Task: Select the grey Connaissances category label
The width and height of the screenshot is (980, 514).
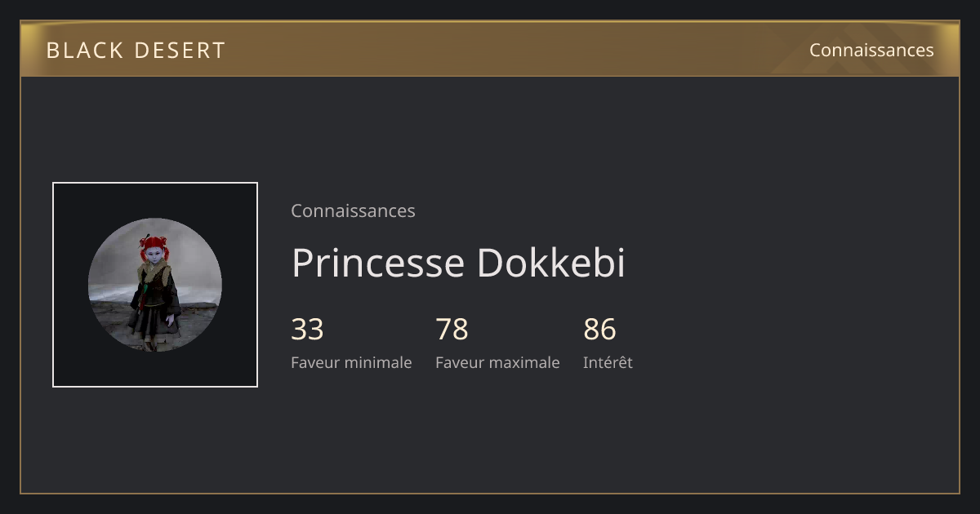Action: click(353, 210)
